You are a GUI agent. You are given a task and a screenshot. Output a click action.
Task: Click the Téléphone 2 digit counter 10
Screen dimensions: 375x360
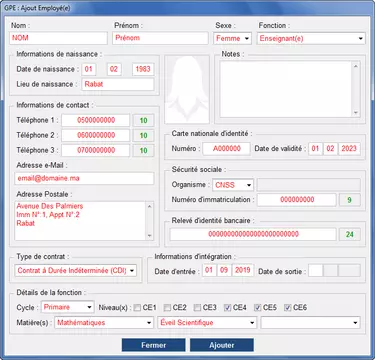(x=144, y=135)
